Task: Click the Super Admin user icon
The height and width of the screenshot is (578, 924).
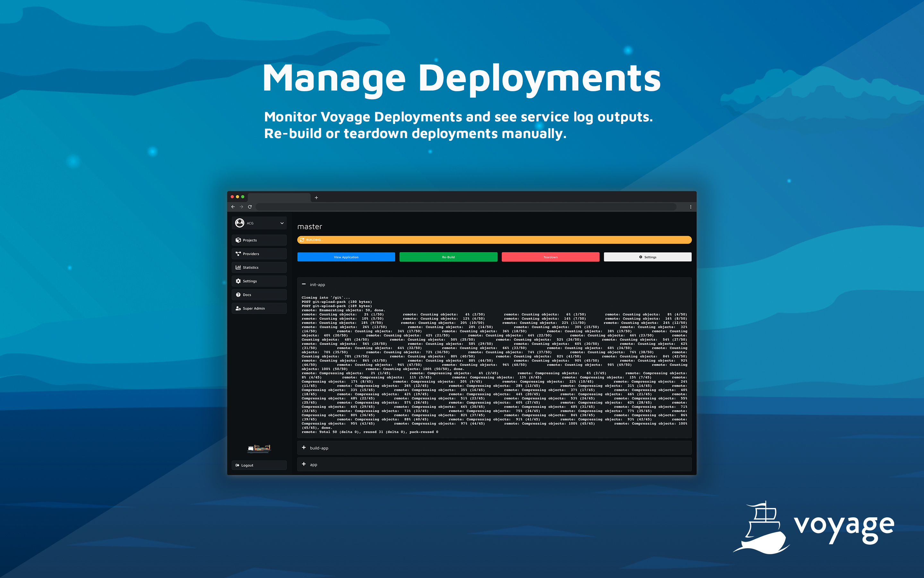Action: point(238,309)
